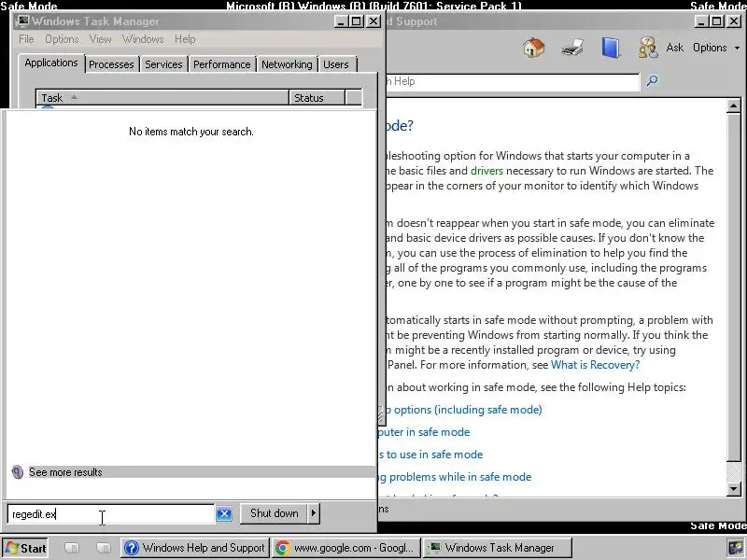Click the Windows Start button
Viewport: 747px width, 560px height.
(x=26, y=548)
